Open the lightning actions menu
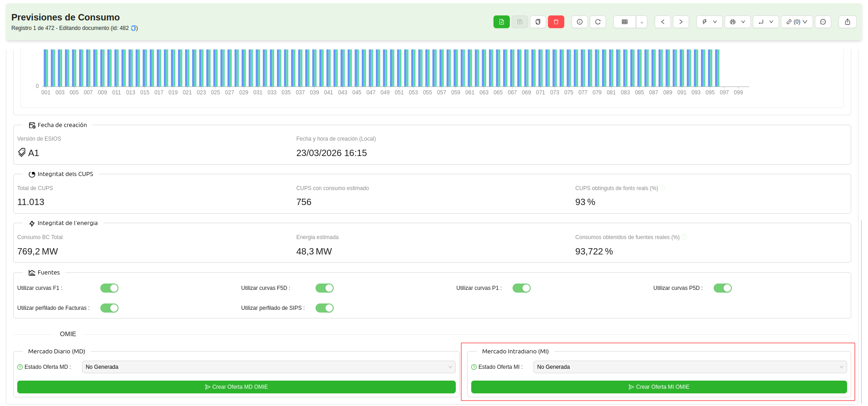Screen dimensions: 868x406 coord(709,22)
